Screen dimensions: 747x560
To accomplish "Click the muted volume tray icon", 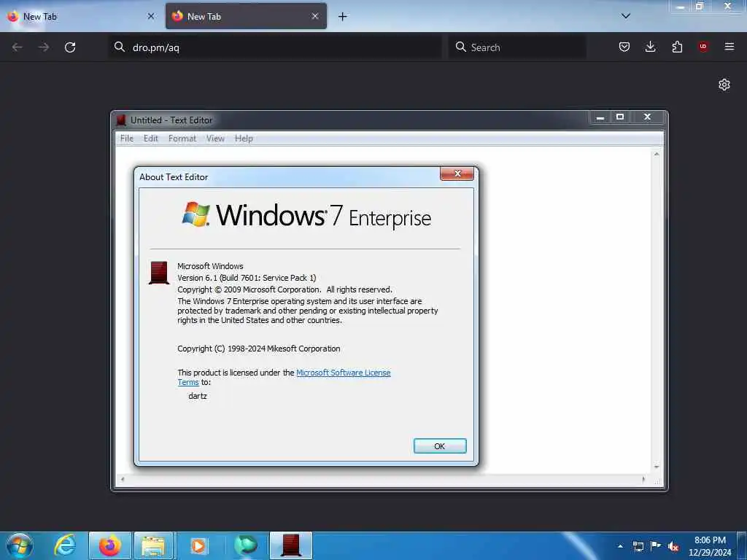I will [x=673, y=546].
